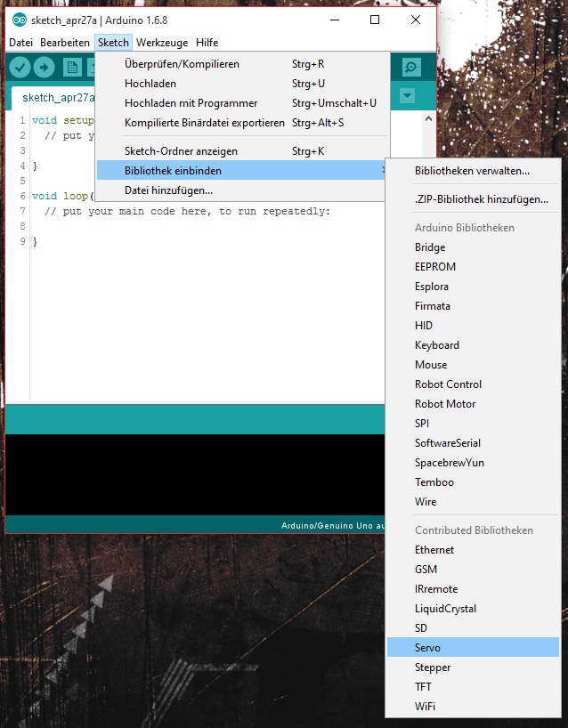The image size is (568, 728).
Task: Include the Stepper library
Action: [x=473, y=667]
